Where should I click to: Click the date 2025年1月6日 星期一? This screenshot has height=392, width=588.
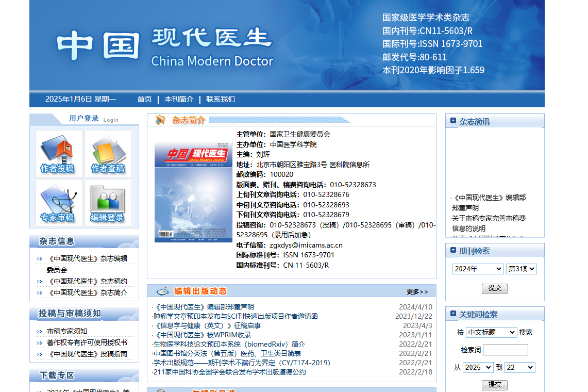click(x=80, y=99)
